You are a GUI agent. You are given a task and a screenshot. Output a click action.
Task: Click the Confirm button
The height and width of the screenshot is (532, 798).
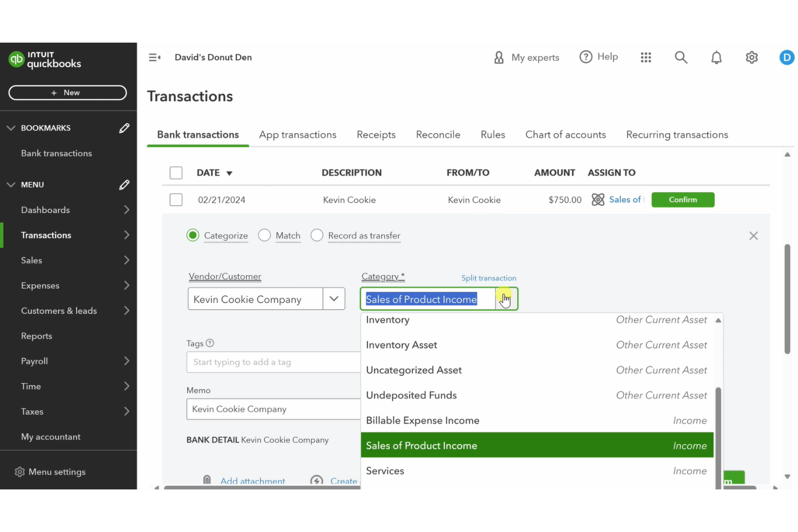[x=683, y=199]
